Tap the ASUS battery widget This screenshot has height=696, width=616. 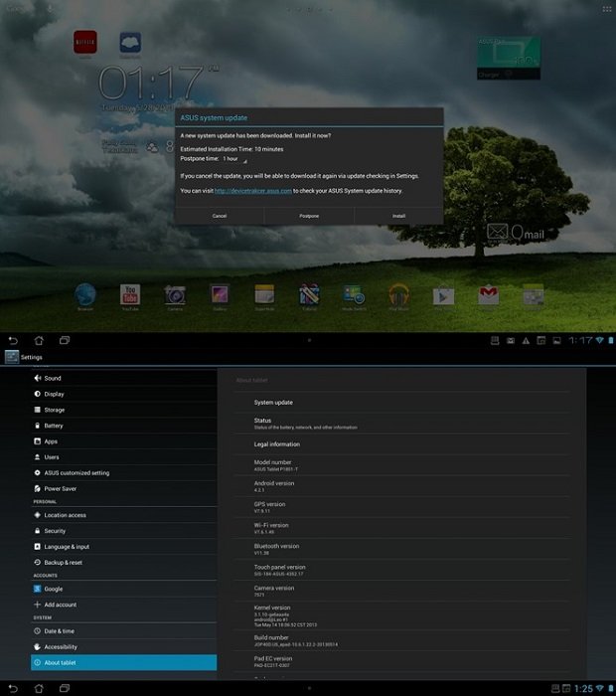(x=509, y=58)
